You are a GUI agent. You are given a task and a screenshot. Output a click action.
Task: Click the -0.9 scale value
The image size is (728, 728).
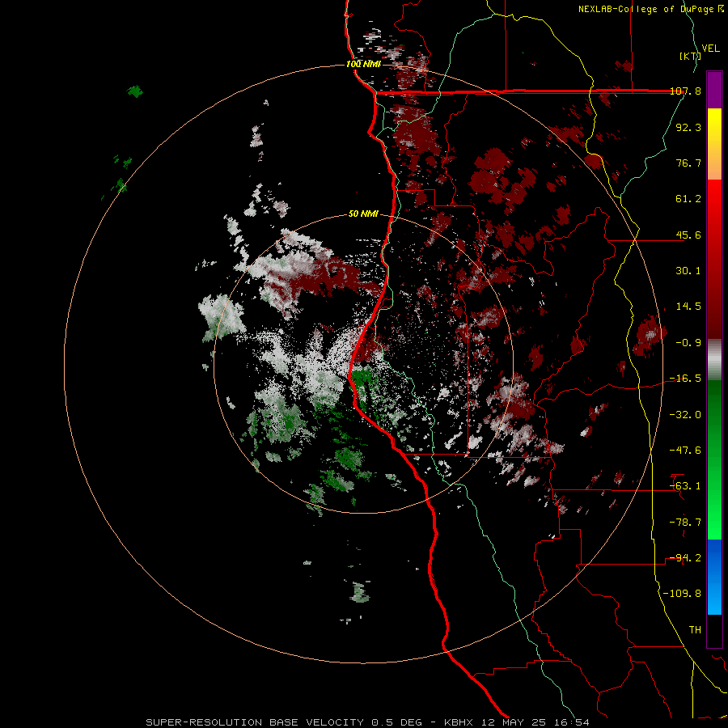click(688, 343)
